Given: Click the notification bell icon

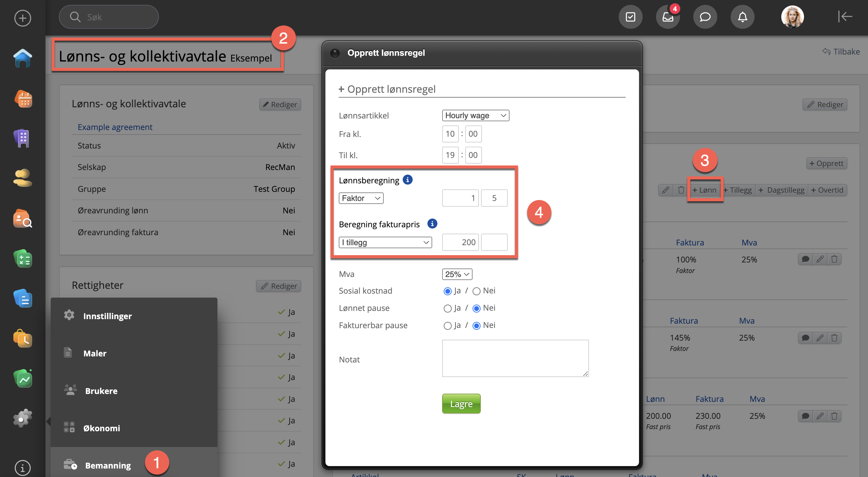Looking at the screenshot, I should click(742, 17).
